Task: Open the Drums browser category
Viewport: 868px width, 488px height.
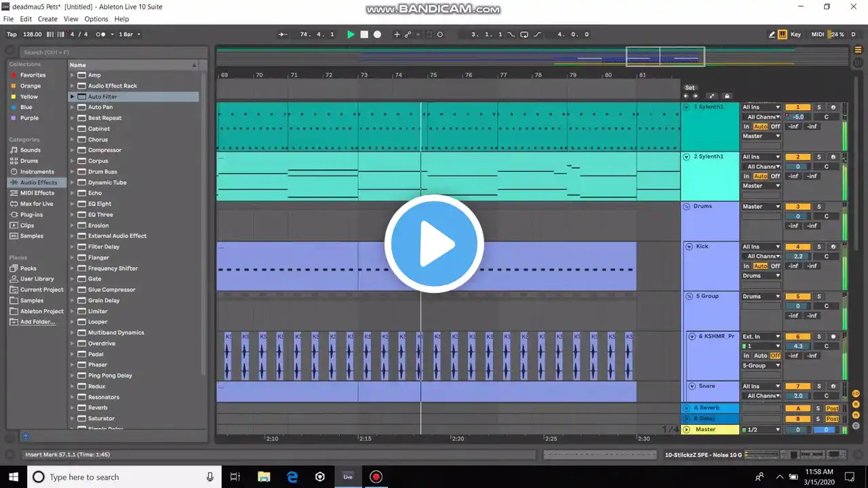Action: tap(28, 161)
